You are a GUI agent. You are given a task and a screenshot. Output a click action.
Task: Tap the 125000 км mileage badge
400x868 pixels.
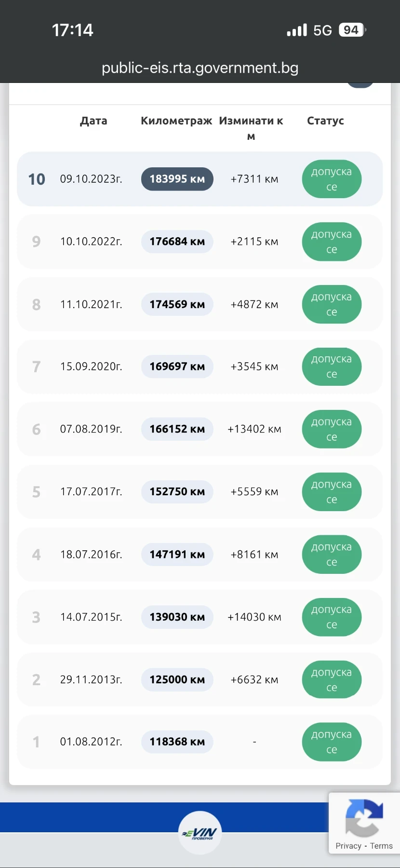pyautogui.click(x=177, y=679)
